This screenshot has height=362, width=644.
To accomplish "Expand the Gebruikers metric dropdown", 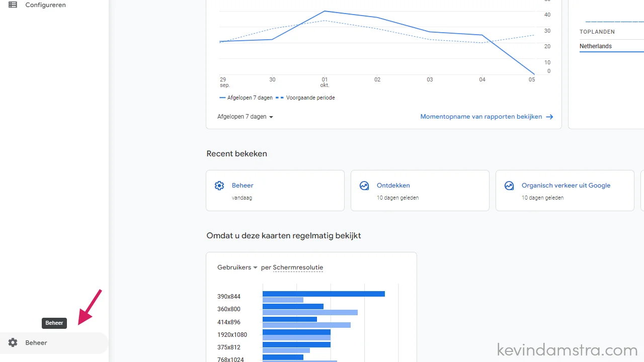I will (x=237, y=267).
